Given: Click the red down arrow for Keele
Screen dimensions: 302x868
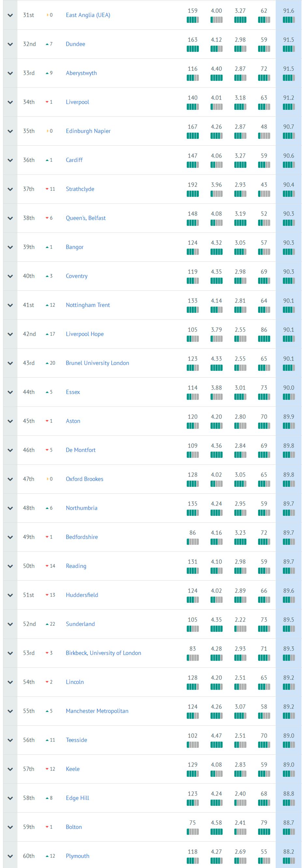Looking at the screenshot, I should tap(47, 769).
